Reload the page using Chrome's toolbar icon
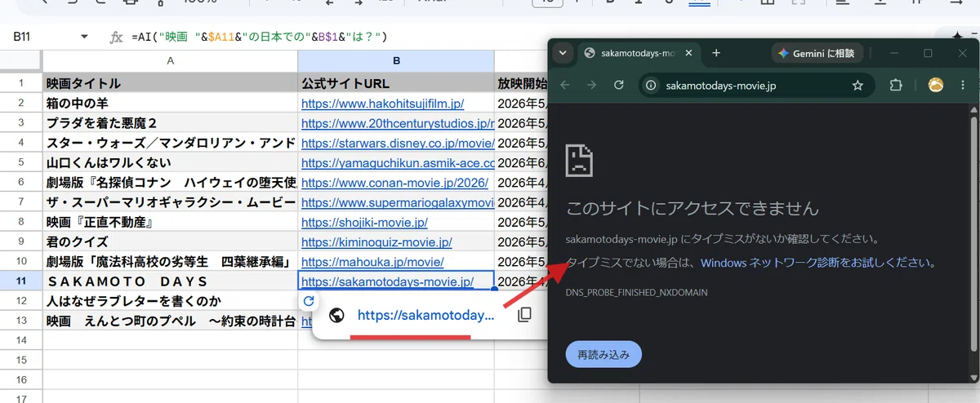980x403 pixels. click(619, 85)
